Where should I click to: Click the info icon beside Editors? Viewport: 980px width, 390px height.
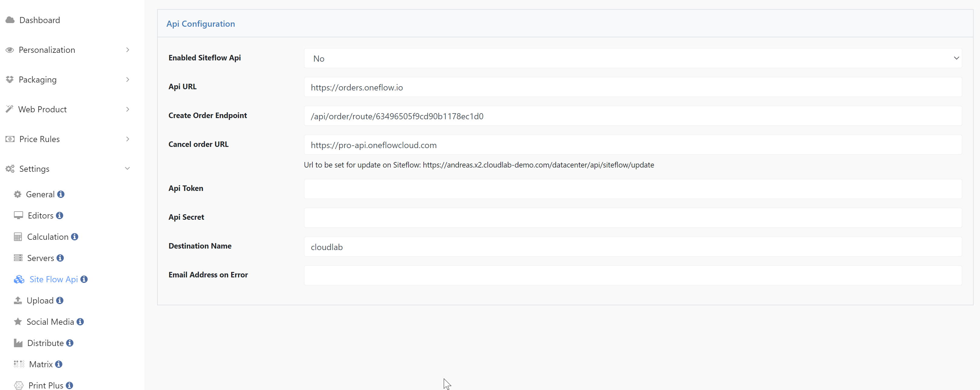(59, 216)
